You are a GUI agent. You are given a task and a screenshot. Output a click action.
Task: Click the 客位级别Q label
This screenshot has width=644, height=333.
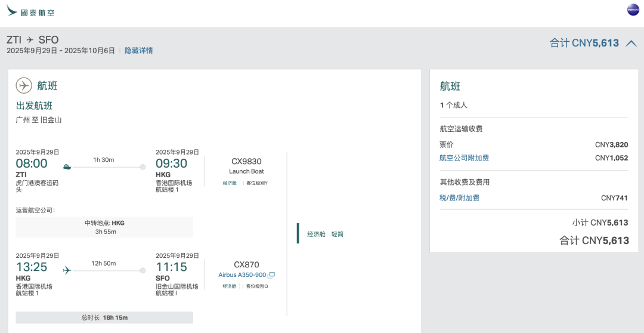pos(257,286)
